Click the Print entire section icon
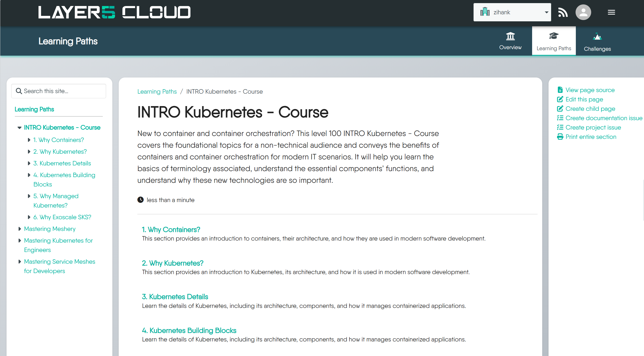The height and width of the screenshot is (356, 644). pyautogui.click(x=560, y=137)
